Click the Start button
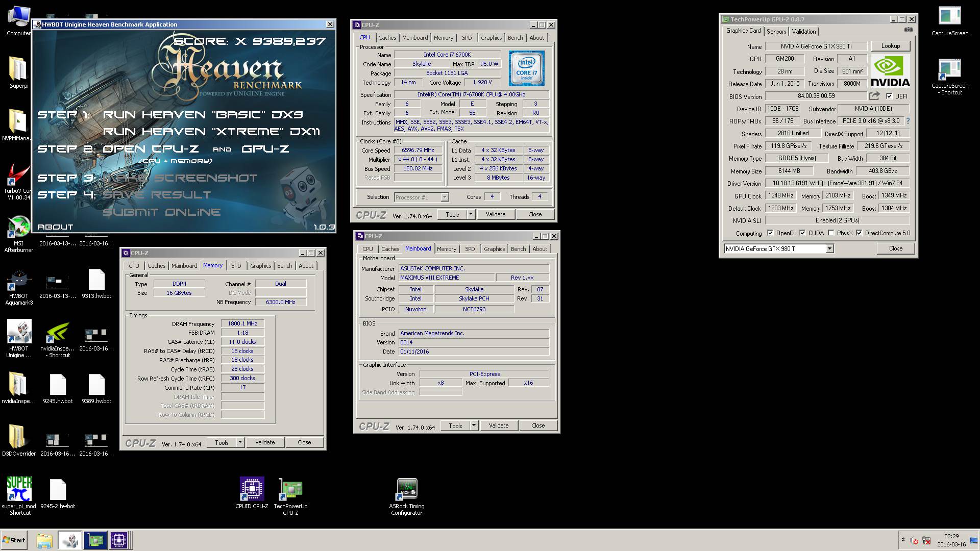Screen dimensions: 980x551 pyautogui.click(x=14, y=540)
